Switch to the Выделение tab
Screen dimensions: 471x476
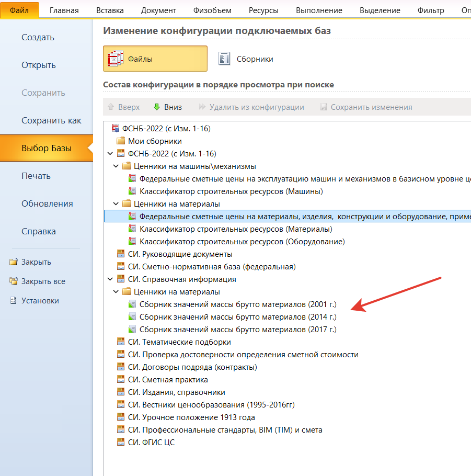tap(380, 10)
